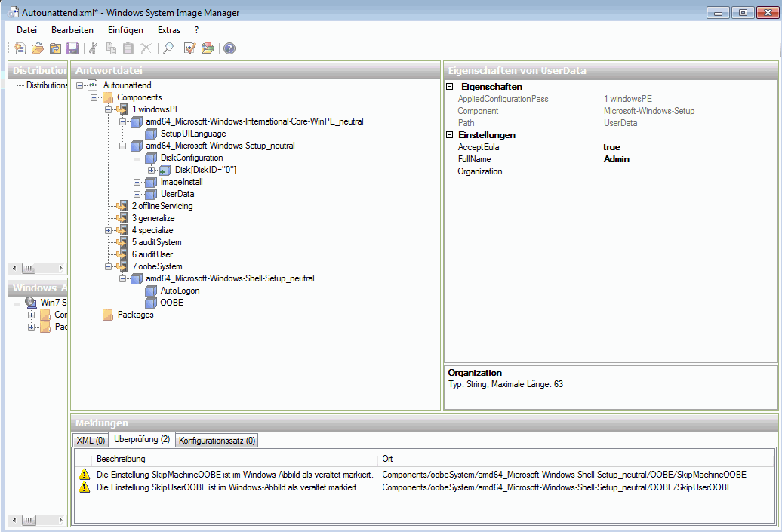This screenshot has height=532, width=782.
Task: Open the Einfügen menu
Action: tap(125, 30)
